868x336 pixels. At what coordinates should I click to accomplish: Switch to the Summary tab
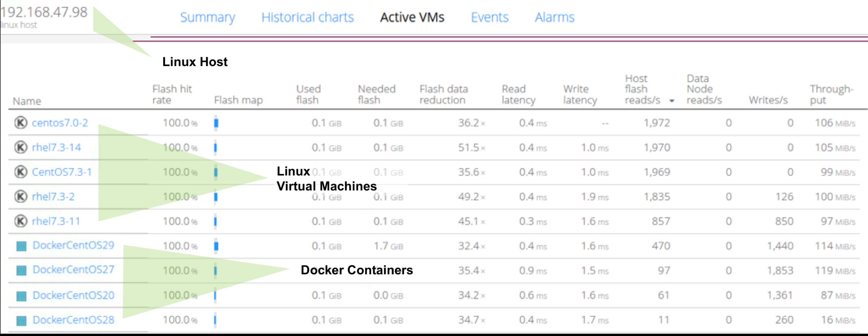208,17
